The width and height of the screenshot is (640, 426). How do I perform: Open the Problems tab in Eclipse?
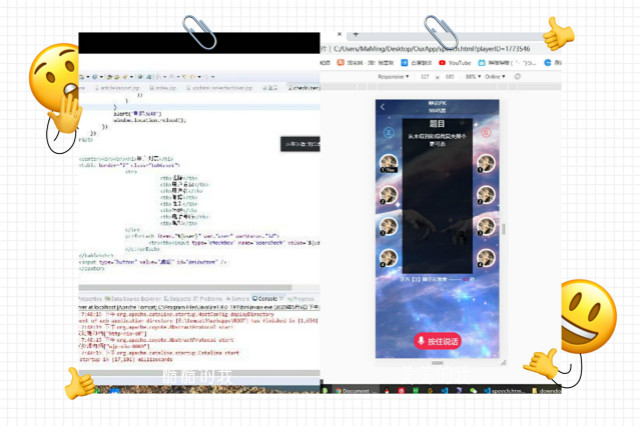pyautogui.click(x=208, y=299)
